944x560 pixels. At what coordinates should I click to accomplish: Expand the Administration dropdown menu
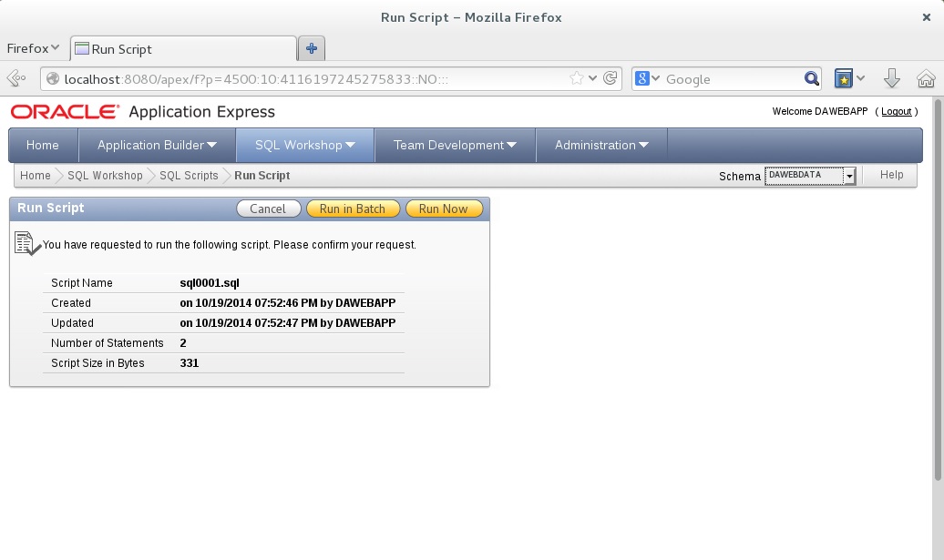tap(601, 145)
